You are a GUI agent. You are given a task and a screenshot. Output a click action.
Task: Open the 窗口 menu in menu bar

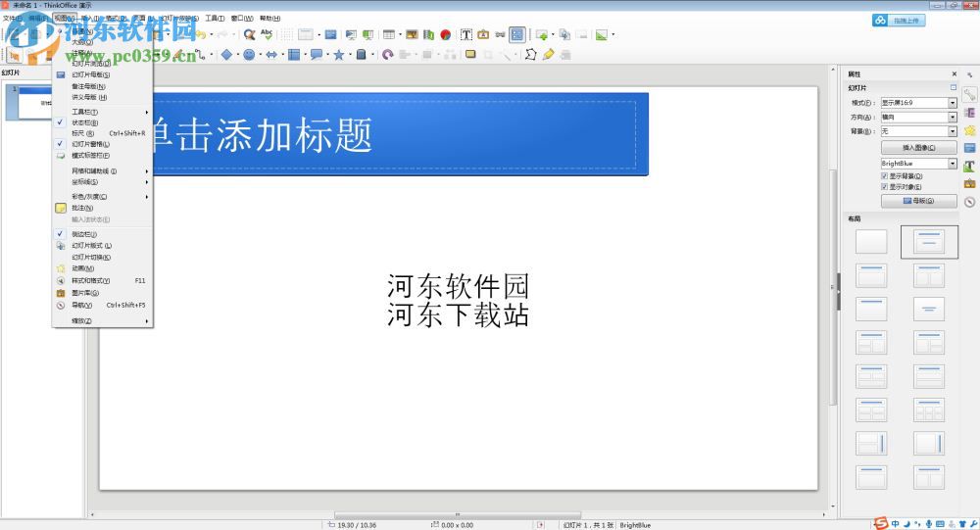click(242, 19)
